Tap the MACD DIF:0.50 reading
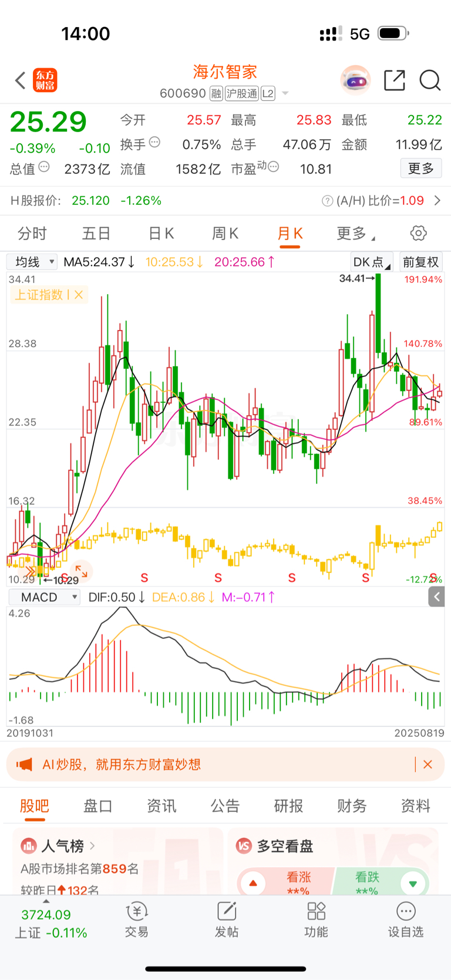 116,597
